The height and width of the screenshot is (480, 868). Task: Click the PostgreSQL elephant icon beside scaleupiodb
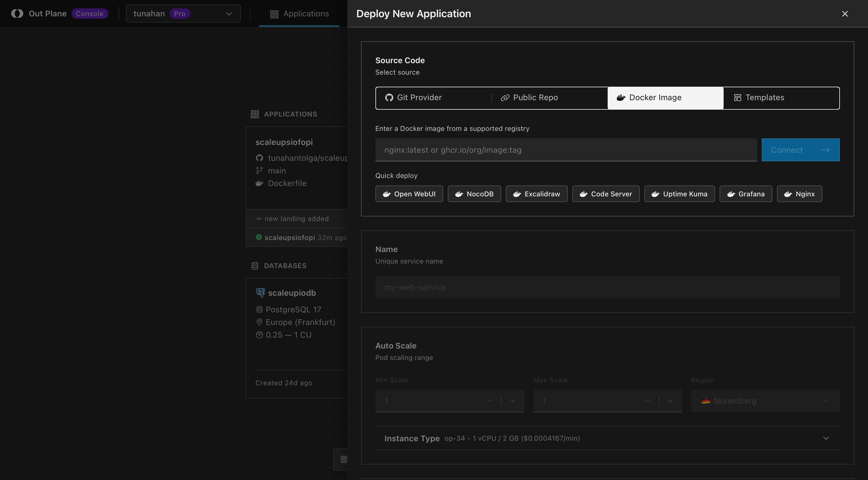pyautogui.click(x=260, y=293)
